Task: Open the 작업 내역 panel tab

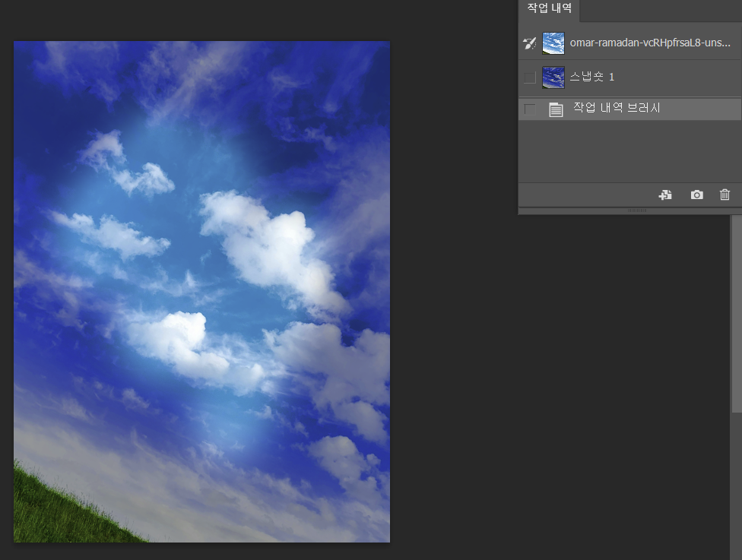Action: tap(548, 9)
